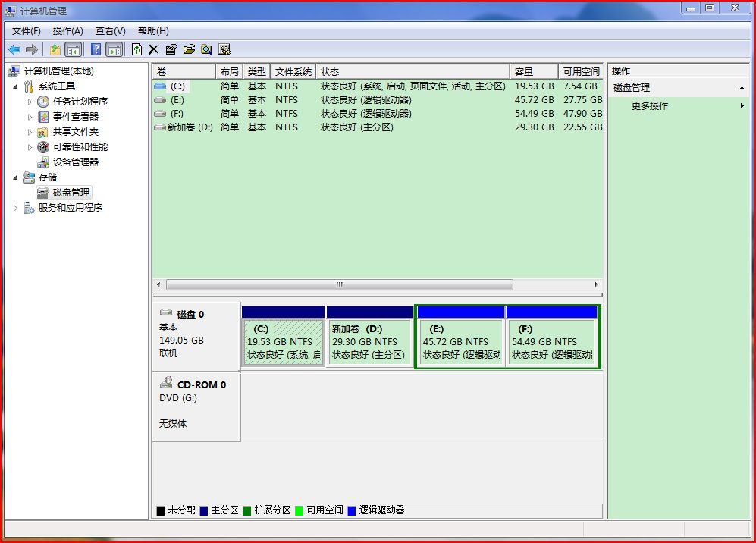Click the volume list horizontal scrollbar thumb
Image resolution: width=756 pixels, height=543 pixels.
point(340,285)
